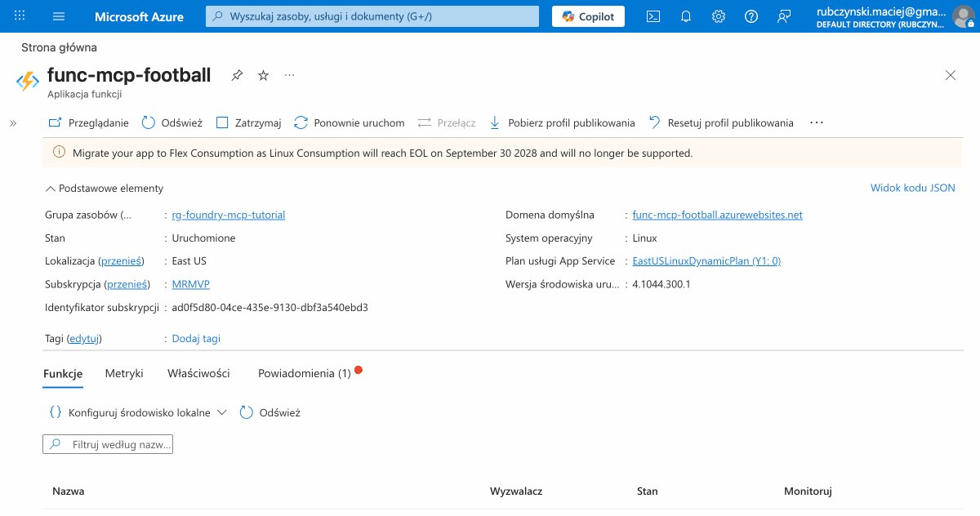
Task: Open the apps grid launcher icon
Action: (x=20, y=16)
